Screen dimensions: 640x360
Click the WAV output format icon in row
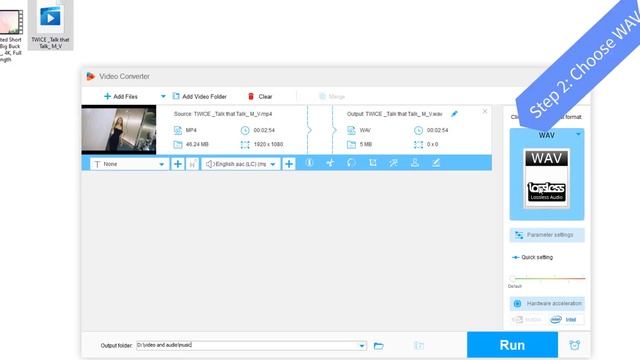(351, 130)
